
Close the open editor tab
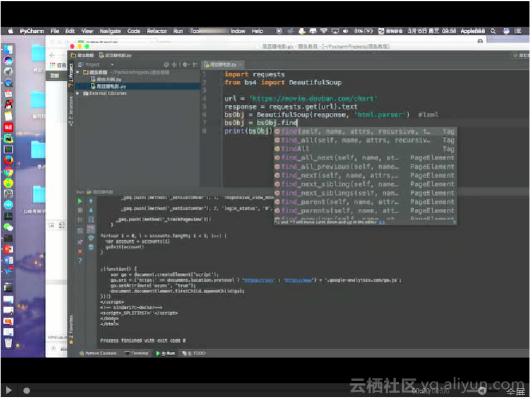[x=240, y=65]
